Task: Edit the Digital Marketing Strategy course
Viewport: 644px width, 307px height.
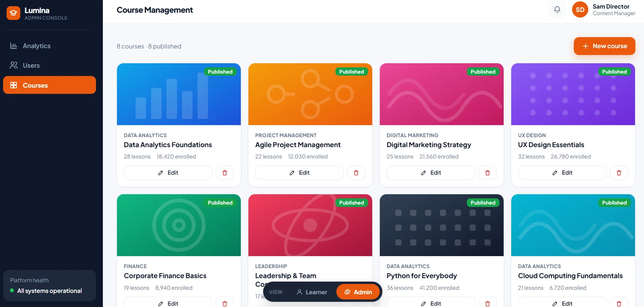Action: pyautogui.click(x=431, y=173)
